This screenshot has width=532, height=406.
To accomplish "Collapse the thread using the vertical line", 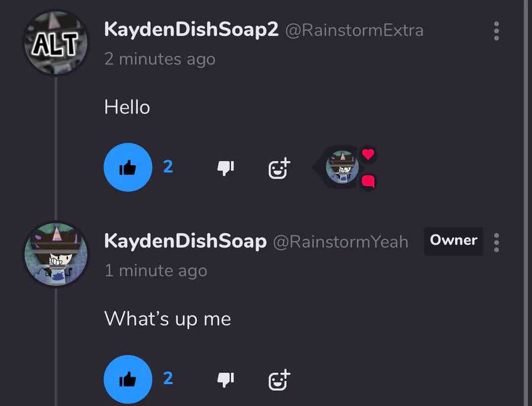I will (x=56, y=148).
